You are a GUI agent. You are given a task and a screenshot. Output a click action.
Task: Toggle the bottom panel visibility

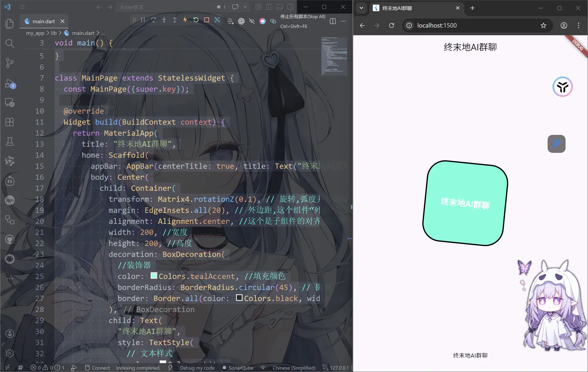(x=280, y=7)
